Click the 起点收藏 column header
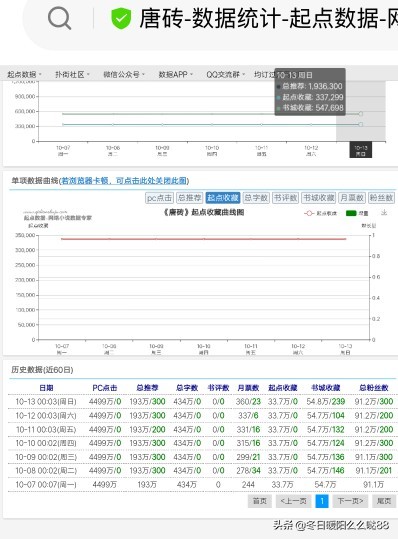Screen dimensions: 398x539 [x=283, y=388]
